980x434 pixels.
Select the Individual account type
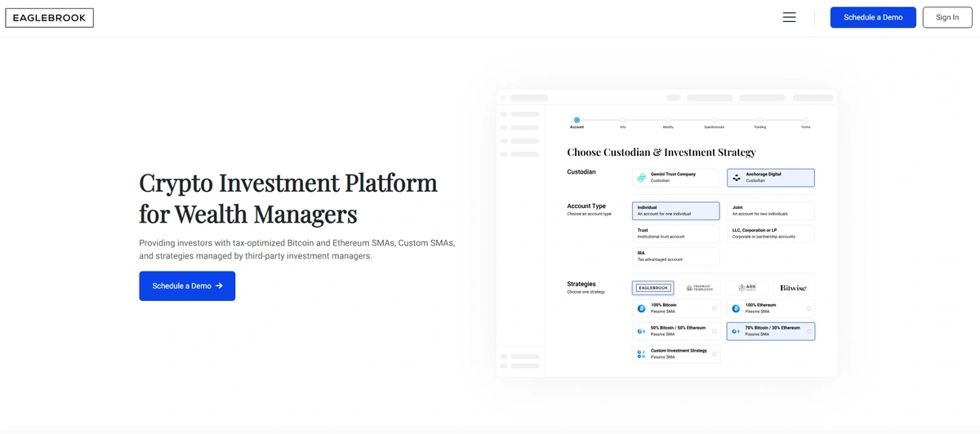(x=676, y=210)
